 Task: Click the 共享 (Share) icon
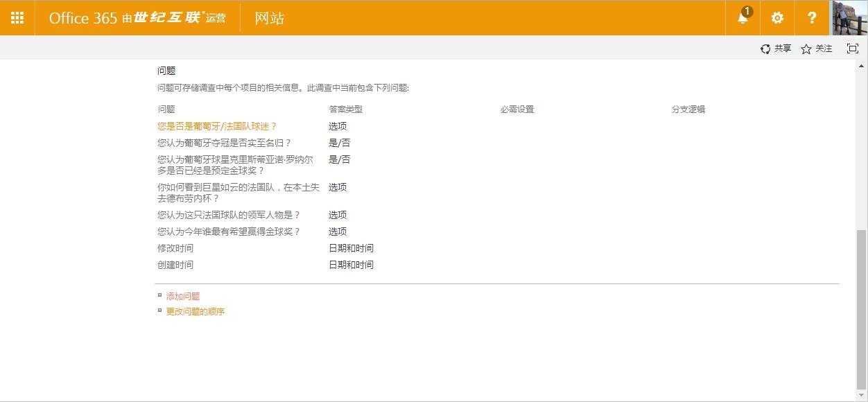(x=776, y=49)
